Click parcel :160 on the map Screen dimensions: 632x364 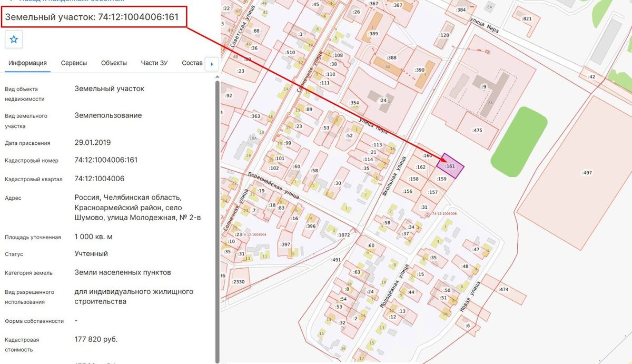click(427, 155)
